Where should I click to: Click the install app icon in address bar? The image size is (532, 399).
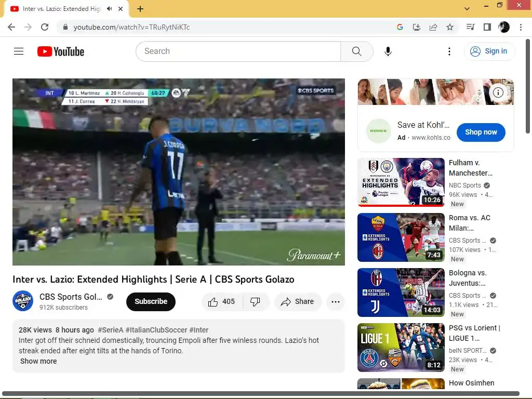(x=417, y=27)
